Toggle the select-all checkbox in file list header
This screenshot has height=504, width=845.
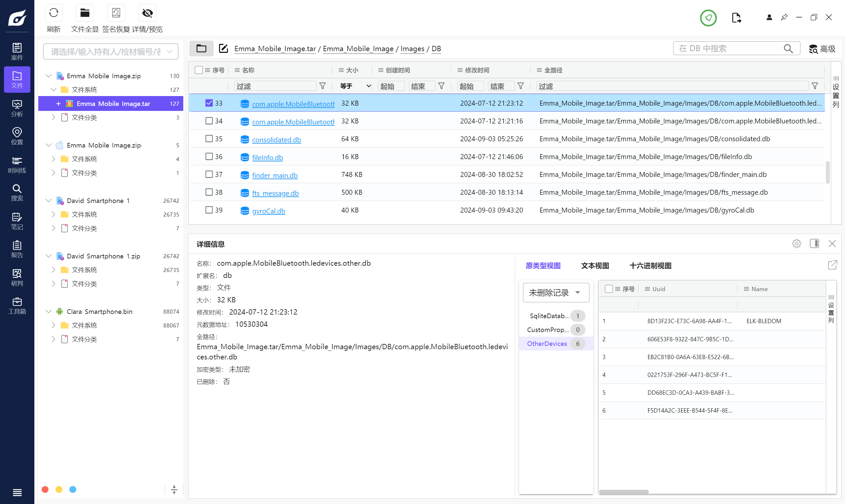[x=199, y=70]
